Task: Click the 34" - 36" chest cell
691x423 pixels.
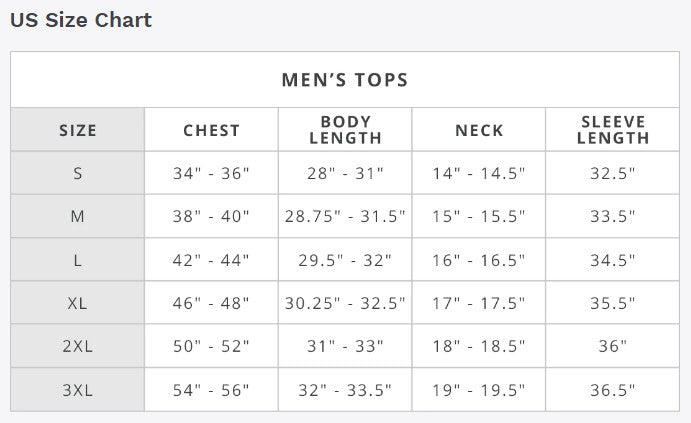Action: tap(211, 173)
